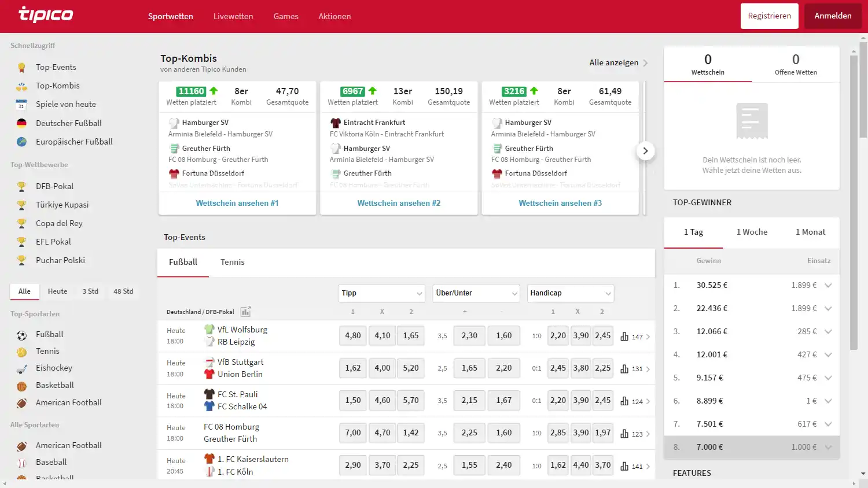Click the Registrieren button
The image size is (868, 488).
[770, 16]
